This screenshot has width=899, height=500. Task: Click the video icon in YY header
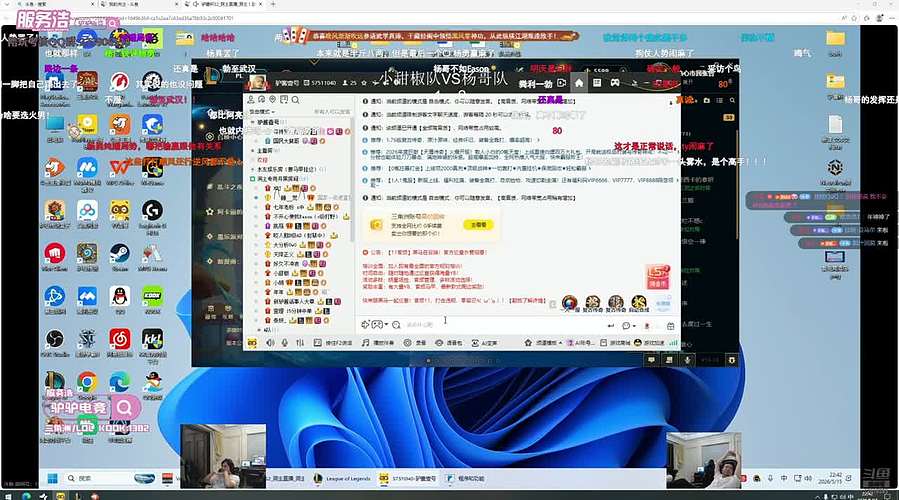pyautogui.click(x=561, y=83)
